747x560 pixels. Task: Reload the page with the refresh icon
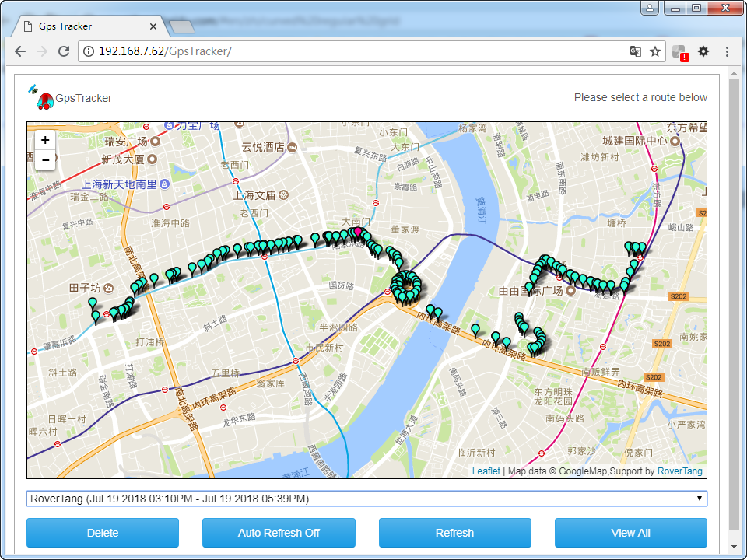coord(64,50)
